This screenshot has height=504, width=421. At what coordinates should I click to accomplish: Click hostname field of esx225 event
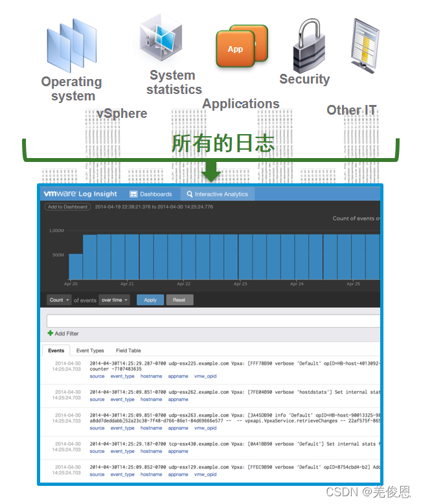(x=151, y=376)
